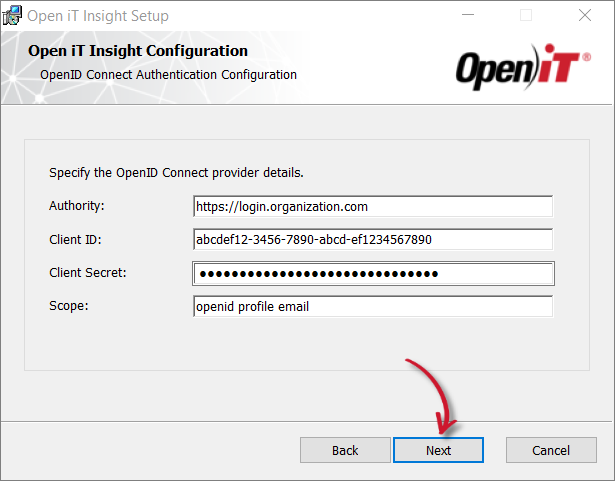The image size is (615, 481).
Task: Click the 'Open iT Insight Configuration' heading
Action: pos(138,51)
